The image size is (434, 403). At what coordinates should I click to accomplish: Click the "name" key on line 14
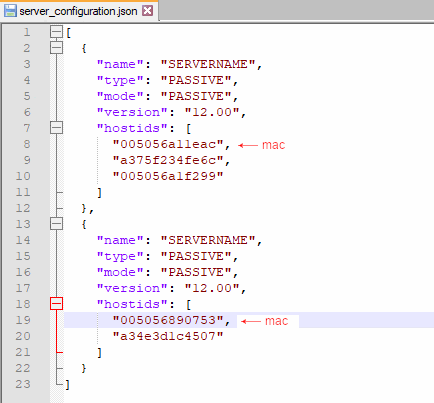pos(120,240)
